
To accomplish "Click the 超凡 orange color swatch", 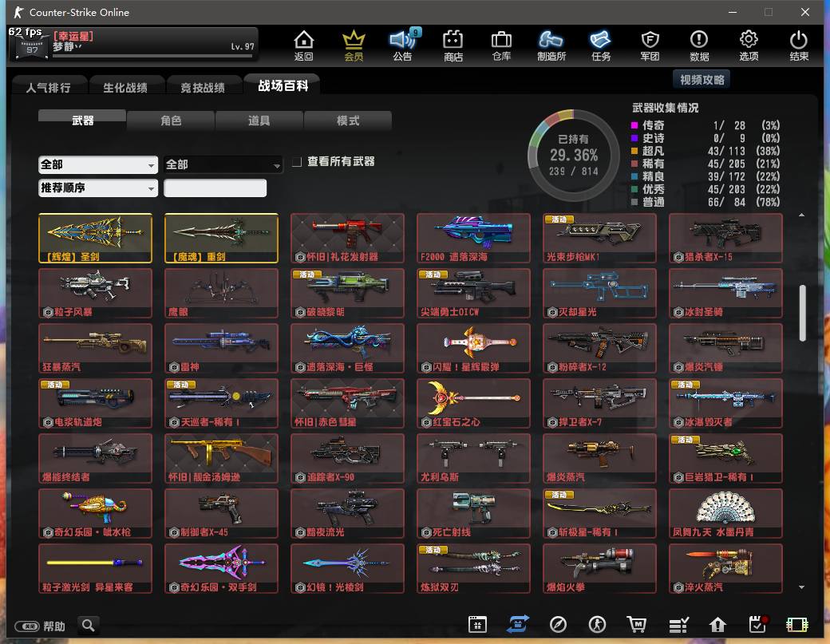I will click(634, 151).
